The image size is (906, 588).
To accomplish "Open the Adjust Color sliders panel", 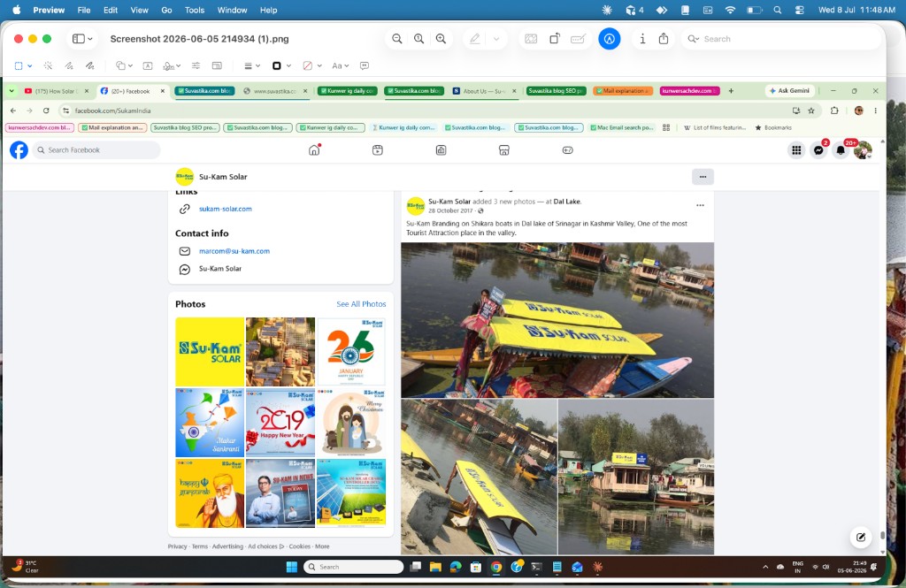I will point(196,65).
